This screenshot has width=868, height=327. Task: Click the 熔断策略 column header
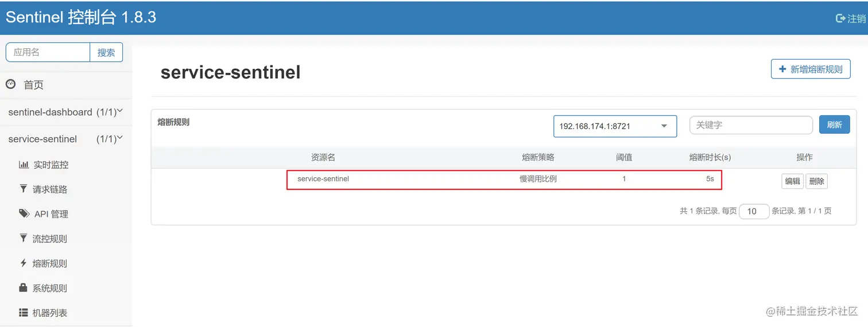pos(538,157)
